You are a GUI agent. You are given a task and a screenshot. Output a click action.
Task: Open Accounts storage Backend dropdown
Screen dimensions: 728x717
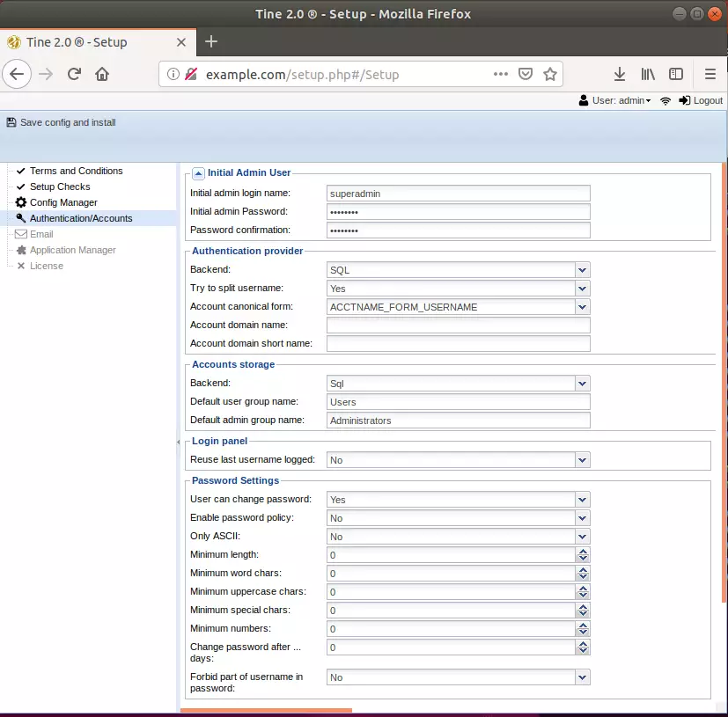582,384
